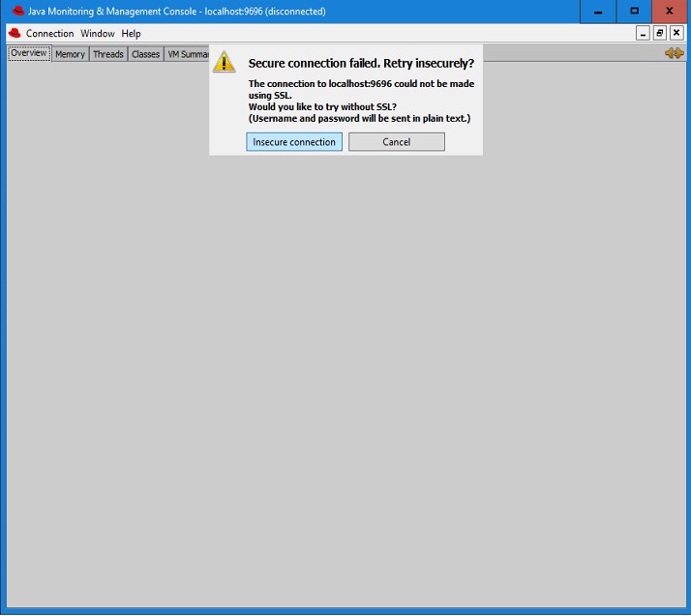Minimize the JConsole main window
The height and width of the screenshot is (616, 691).
coord(598,12)
